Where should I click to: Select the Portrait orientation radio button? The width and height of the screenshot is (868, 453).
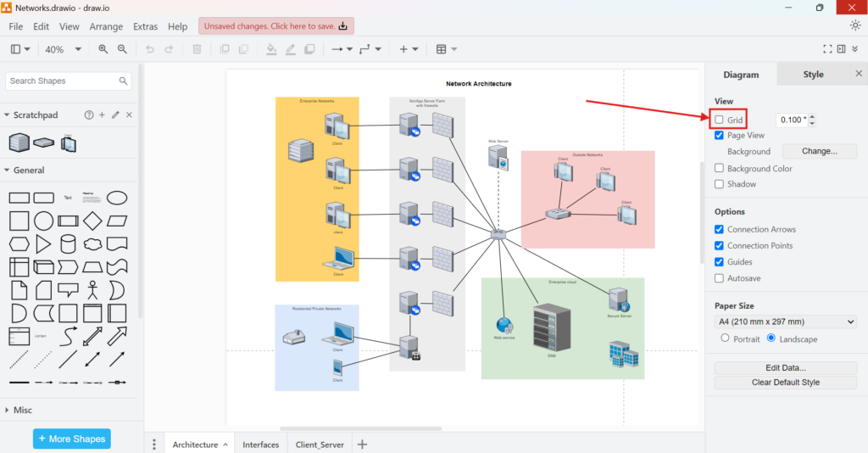725,338
